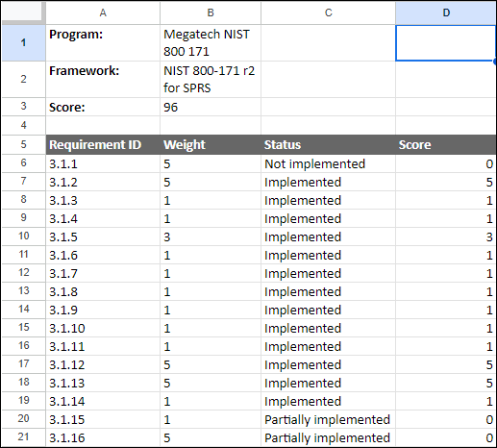Click the score cell for 3.1.1
The width and height of the screenshot is (497, 448).
[446, 163]
